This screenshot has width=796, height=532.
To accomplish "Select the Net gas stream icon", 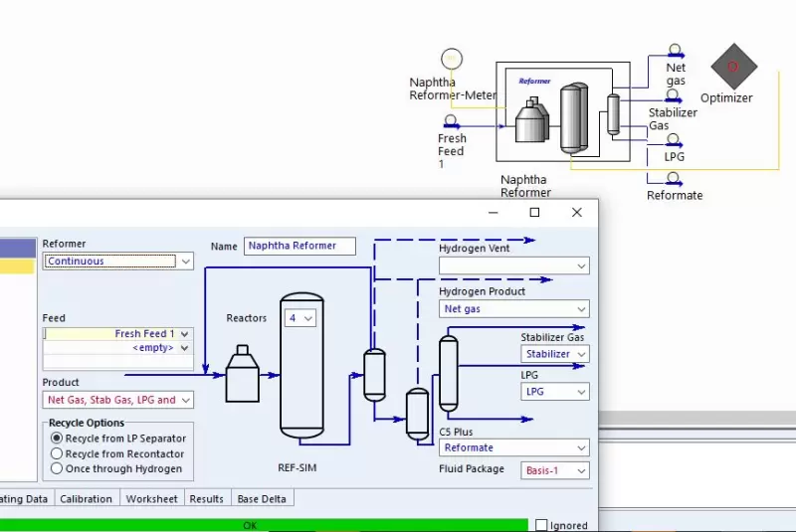I will (675, 53).
